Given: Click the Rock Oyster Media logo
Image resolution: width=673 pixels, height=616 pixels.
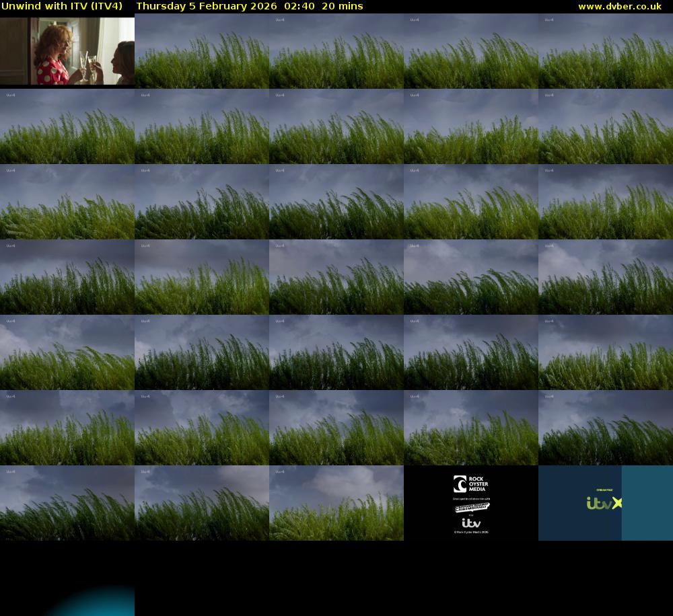Looking at the screenshot, I should pyautogui.click(x=470, y=484).
